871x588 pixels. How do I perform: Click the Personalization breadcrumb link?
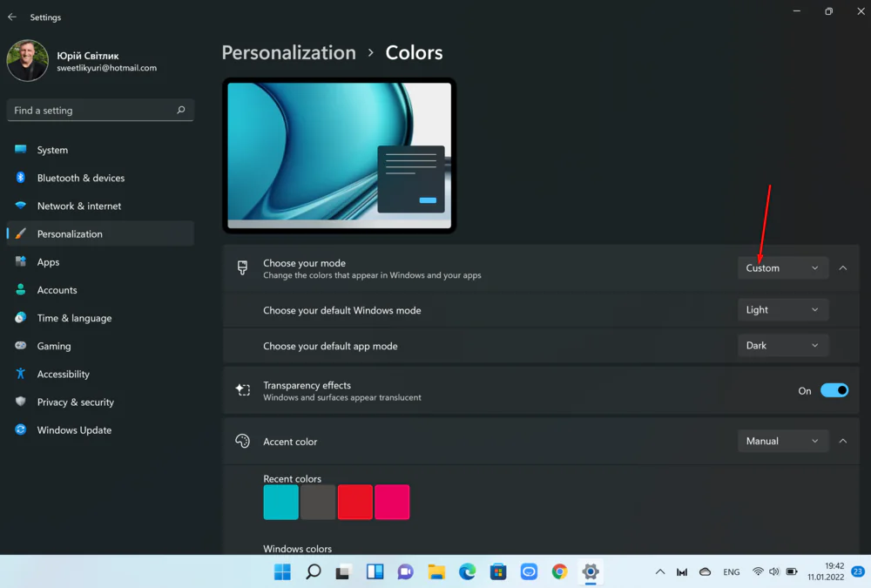click(288, 53)
